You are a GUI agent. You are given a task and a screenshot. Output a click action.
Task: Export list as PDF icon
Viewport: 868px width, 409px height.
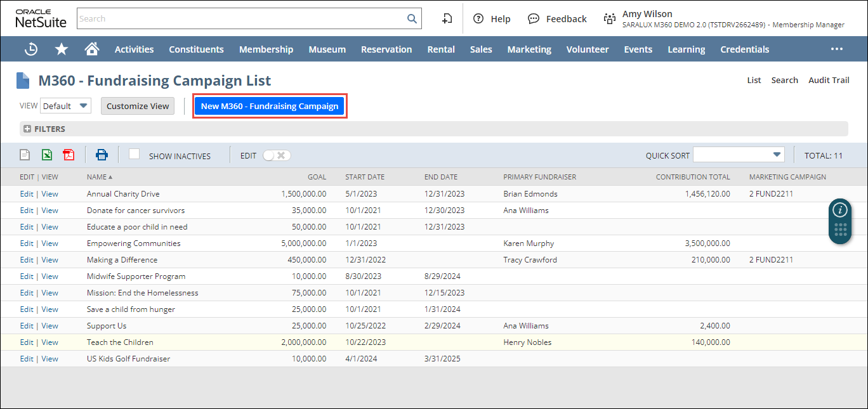(69, 155)
